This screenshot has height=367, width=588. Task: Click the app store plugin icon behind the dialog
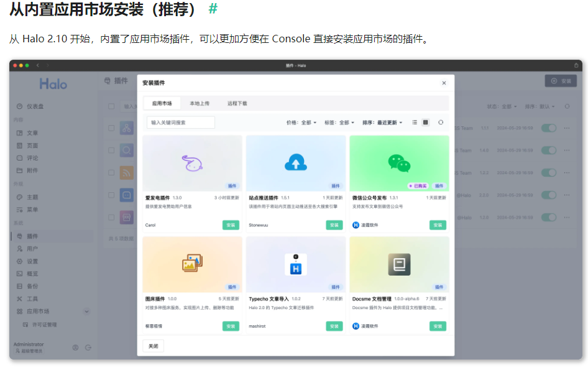click(x=127, y=217)
